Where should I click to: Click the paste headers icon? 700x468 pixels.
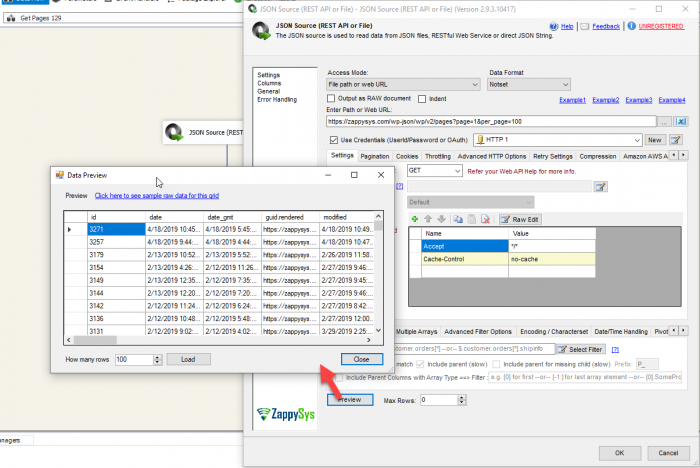click(471, 219)
